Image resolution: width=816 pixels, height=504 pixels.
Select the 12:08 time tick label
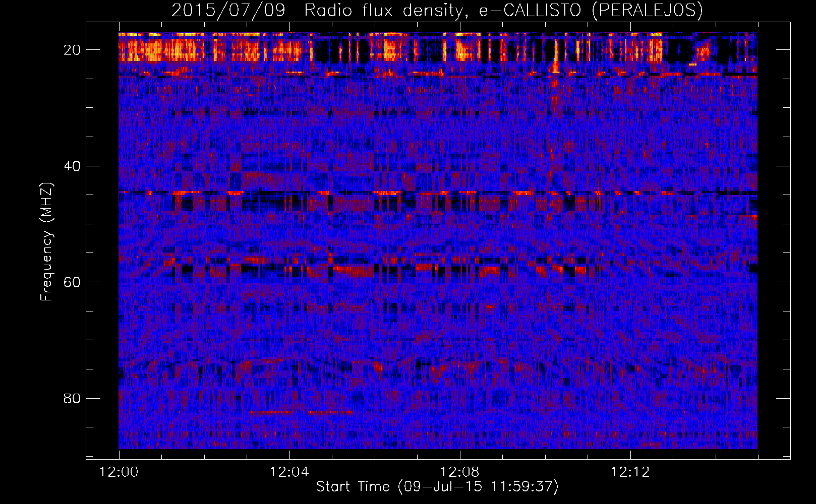click(459, 472)
